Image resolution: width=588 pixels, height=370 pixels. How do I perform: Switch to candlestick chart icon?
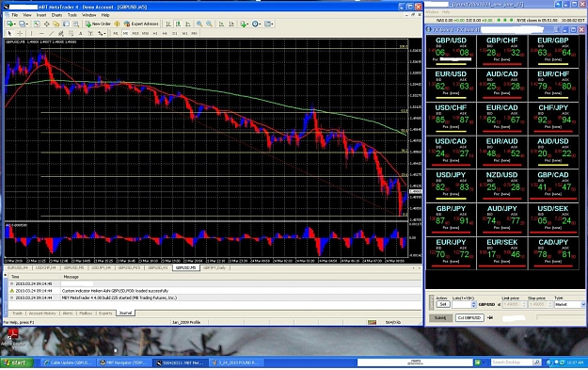pyautogui.click(x=178, y=24)
